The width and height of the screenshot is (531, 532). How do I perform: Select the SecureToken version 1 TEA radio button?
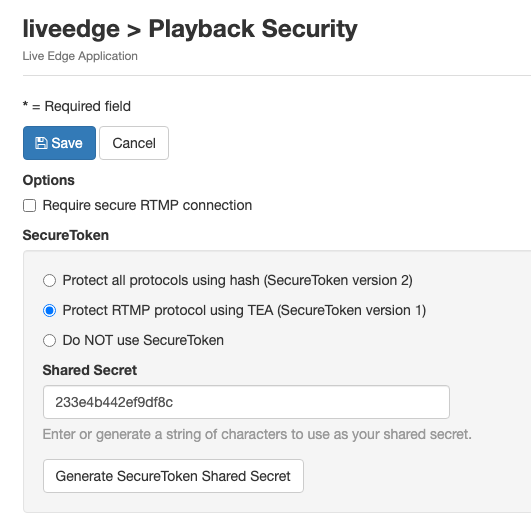pos(50,310)
